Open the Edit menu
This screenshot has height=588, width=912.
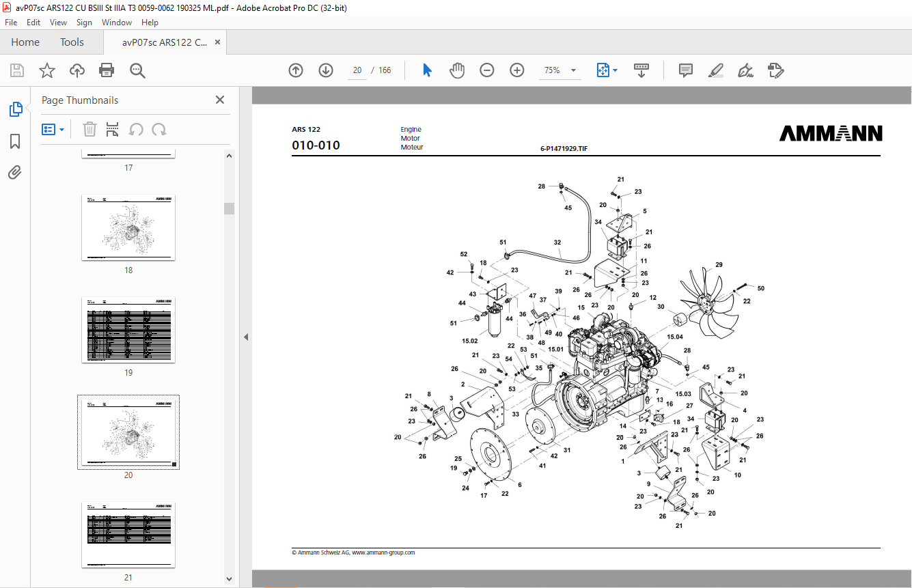click(33, 23)
